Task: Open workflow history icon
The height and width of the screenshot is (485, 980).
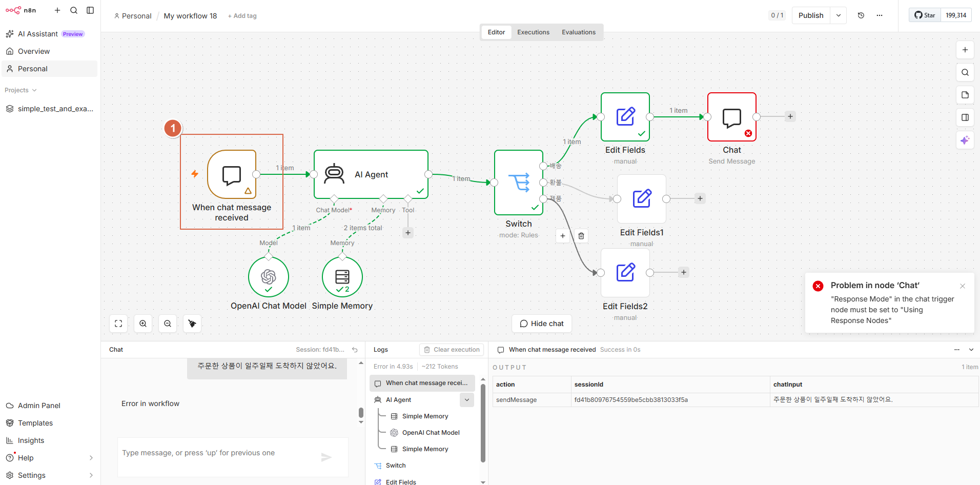Action: (861, 15)
